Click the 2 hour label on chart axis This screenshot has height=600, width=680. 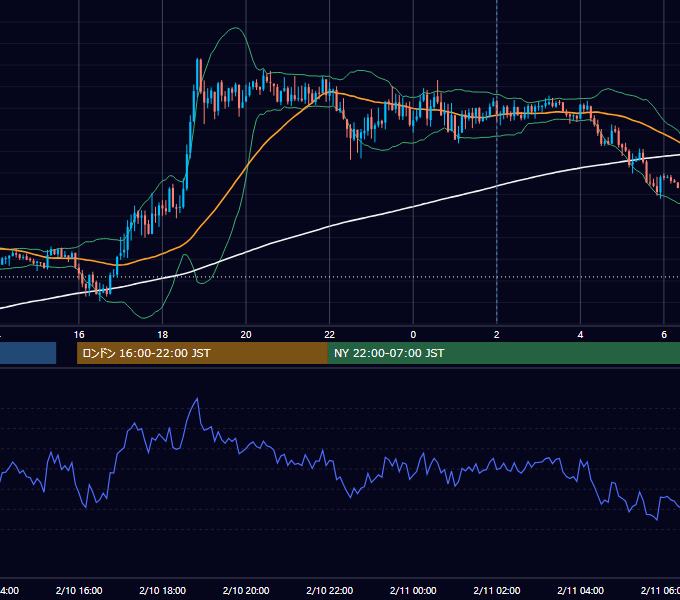click(497, 335)
